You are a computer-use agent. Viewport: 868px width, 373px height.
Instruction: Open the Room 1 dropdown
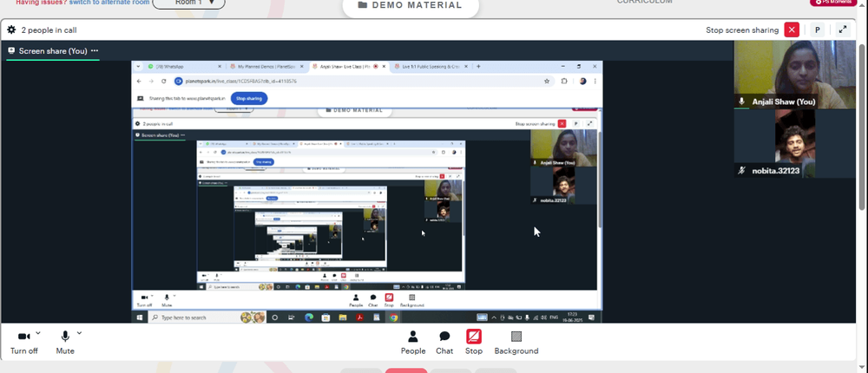tap(188, 3)
